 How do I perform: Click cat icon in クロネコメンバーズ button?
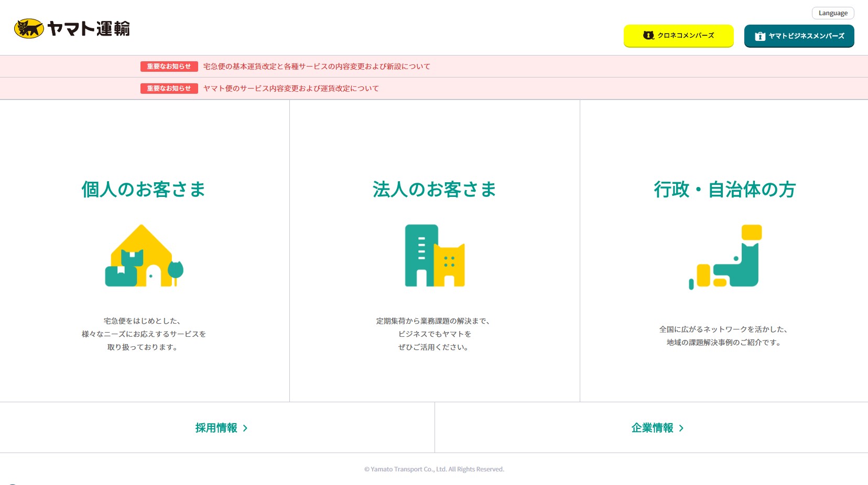coord(649,36)
